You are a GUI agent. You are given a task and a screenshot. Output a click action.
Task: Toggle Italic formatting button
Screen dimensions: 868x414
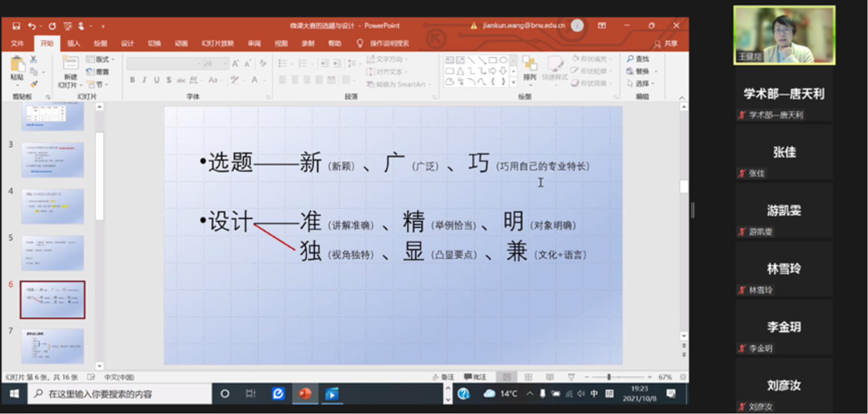pos(144,80)
